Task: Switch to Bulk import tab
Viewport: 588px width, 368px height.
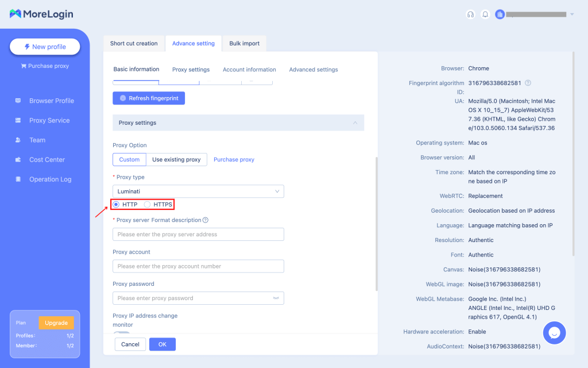Action: (244, 44)
